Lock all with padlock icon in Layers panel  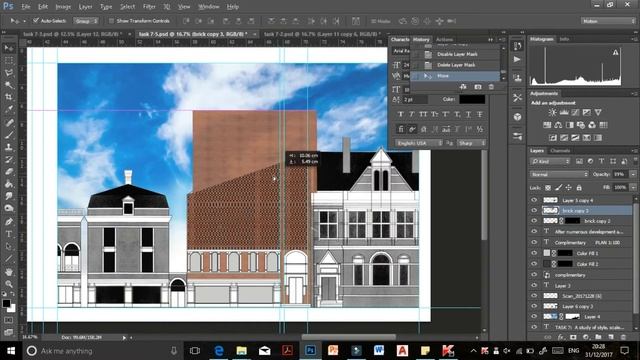pos(579,187)
